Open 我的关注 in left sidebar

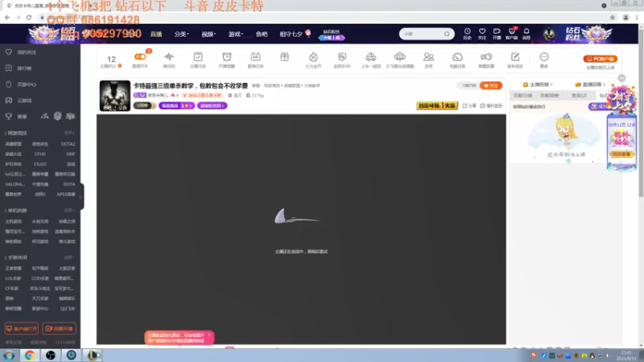pyautogui.click(x=22, y=52)
